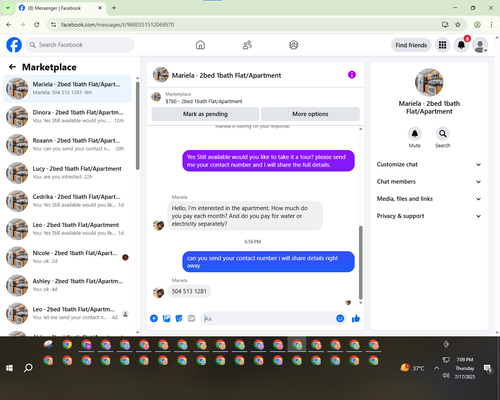Image resolution: width=500 pixels, height=400 pixels.
Task: Open Chrome tab search dropdown arrow
Action: pyautogui.click(x=8, y=8)
